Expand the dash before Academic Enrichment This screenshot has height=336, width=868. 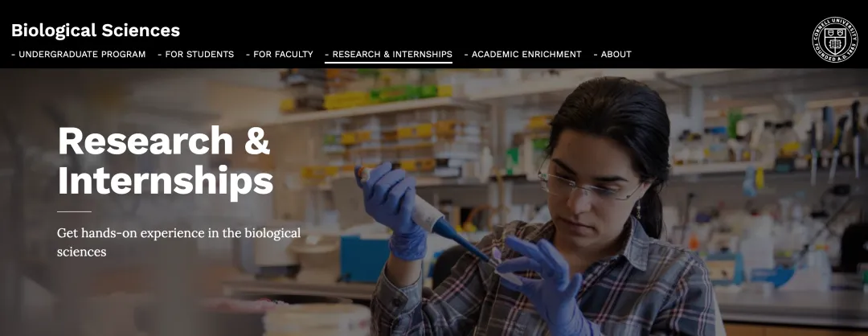click(466, 54)
